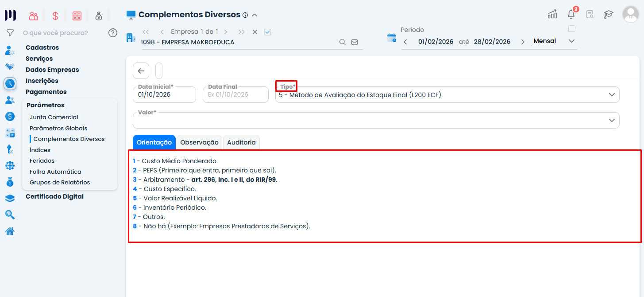Open the user profile avatar
The width and height of the screenshot is (644, 297).
[630, 14]
